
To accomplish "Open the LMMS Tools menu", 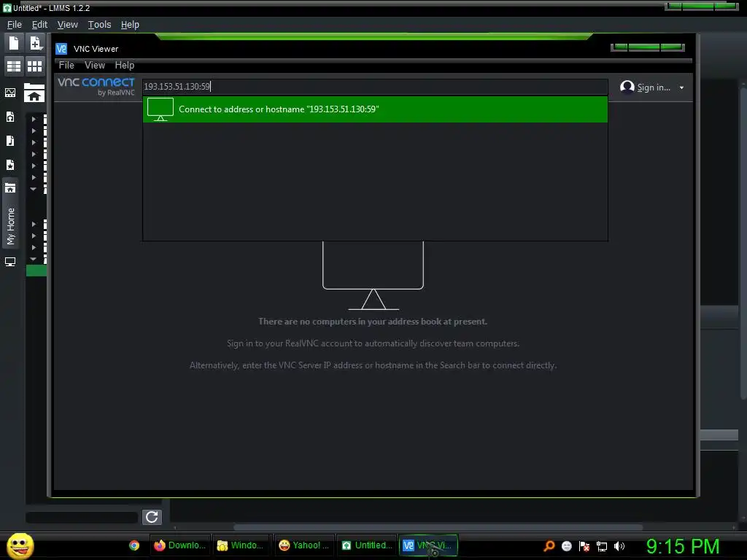I will pyautogui.click(x=99, y=24).
